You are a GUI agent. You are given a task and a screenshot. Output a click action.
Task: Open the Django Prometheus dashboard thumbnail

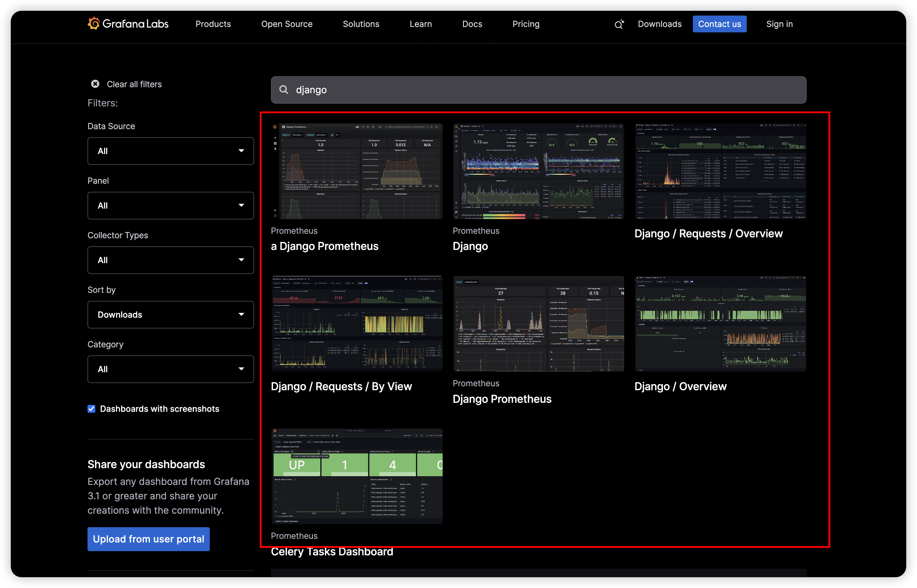[x=538, y=324]
